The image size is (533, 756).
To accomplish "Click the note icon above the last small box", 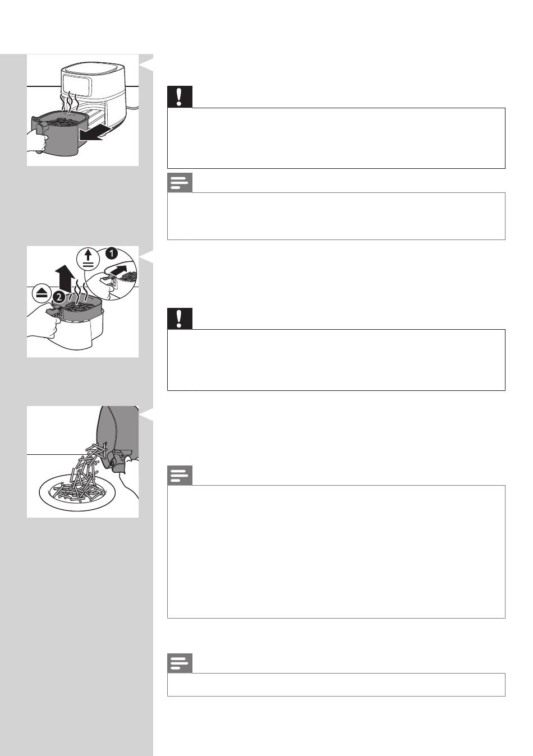I will pos(180,663).
